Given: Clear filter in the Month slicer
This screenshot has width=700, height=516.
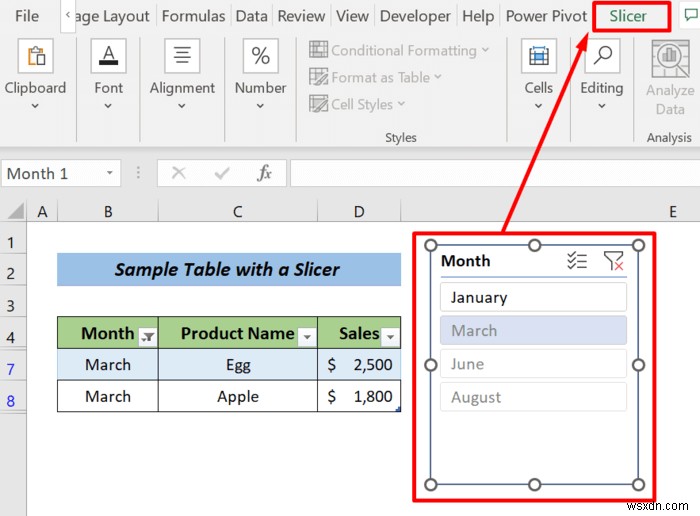Looking at the screenshot, I should tap(613, 260).
